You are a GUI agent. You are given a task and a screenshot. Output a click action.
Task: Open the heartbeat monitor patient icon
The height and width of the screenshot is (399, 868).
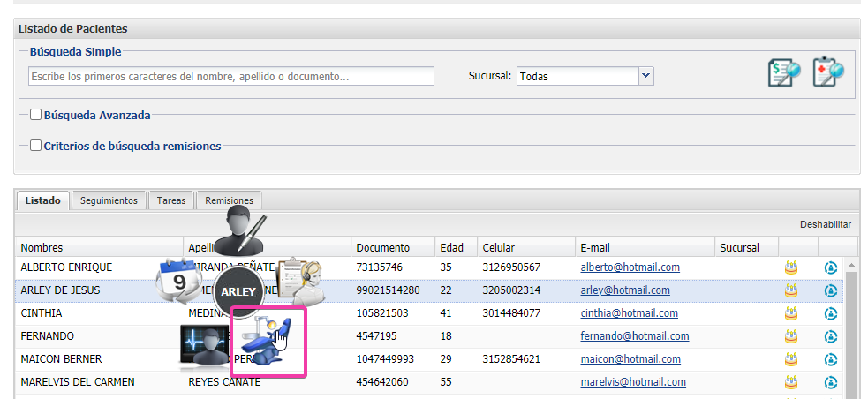[204, 346]
